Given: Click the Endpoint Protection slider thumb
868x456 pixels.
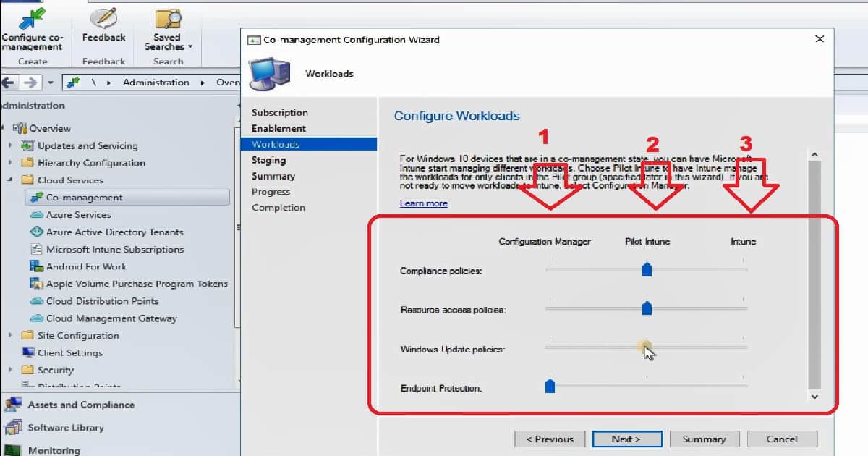Looking at the screenshot, I should (x=550, y=385).
